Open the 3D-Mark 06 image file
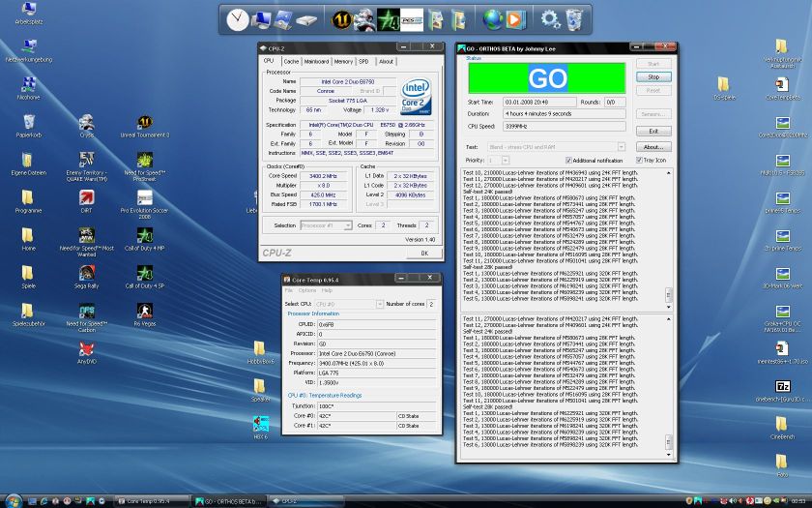Screen dimensions: 812x508 pyautogui.click(x=782, y=278)
